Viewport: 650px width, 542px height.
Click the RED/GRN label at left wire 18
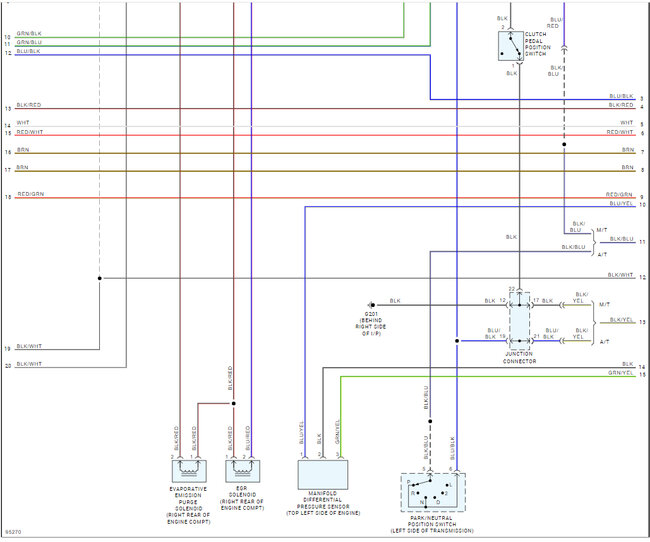[31, 194]
